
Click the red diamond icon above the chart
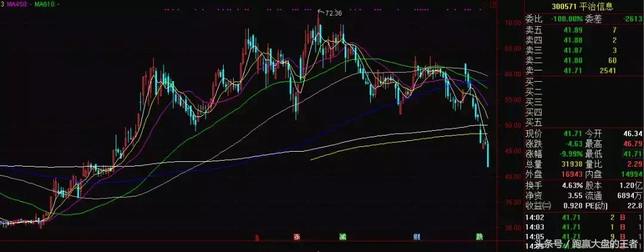pos(484,4)
